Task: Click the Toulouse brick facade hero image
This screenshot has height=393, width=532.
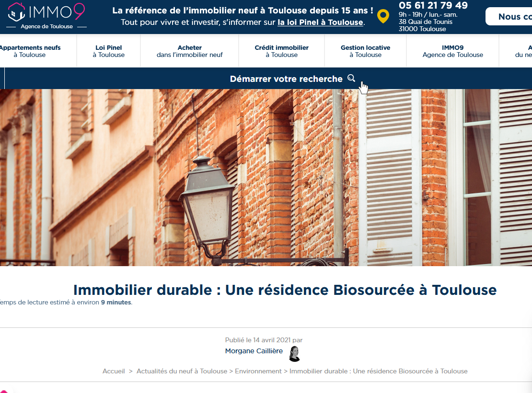Action: click(266, 178)
